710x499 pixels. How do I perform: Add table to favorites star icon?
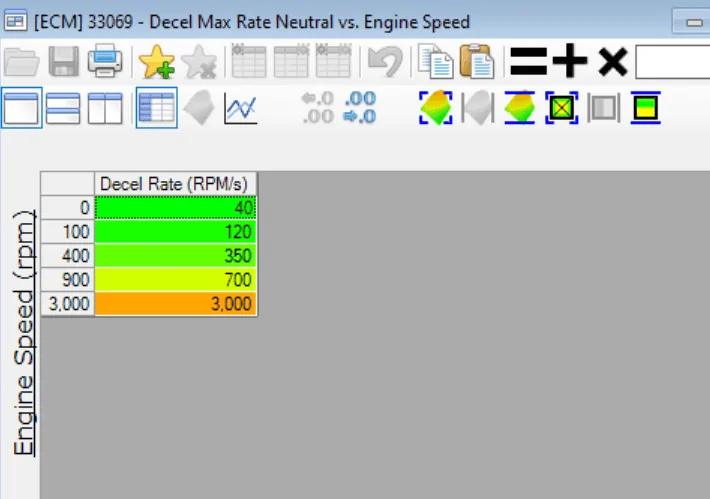click(x=157, y=62)
